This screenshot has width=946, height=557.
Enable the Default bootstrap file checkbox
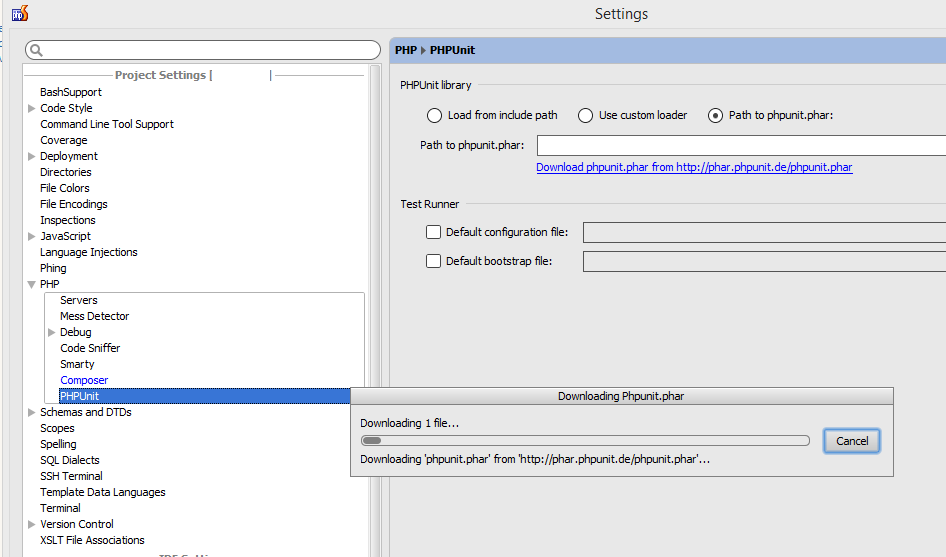click(433, 261)
